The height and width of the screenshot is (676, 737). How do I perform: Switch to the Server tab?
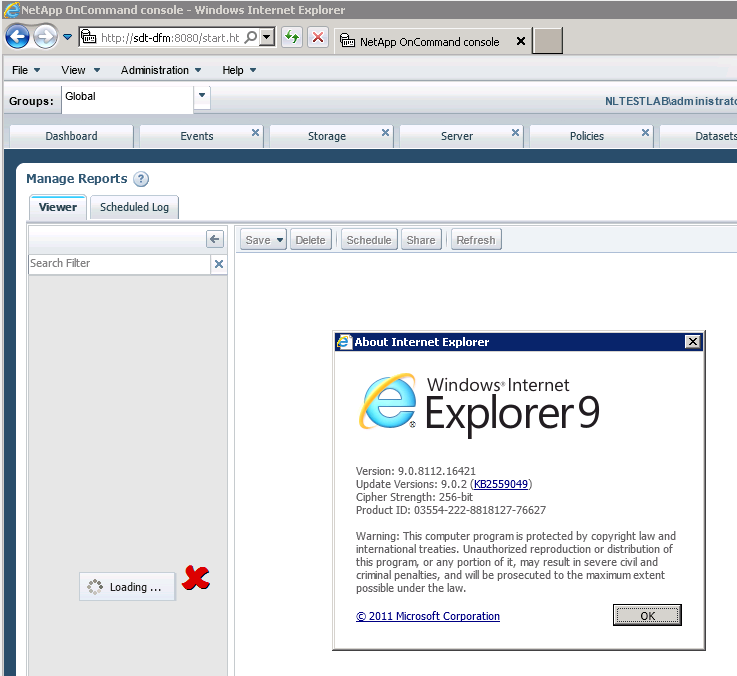(456, 136)
